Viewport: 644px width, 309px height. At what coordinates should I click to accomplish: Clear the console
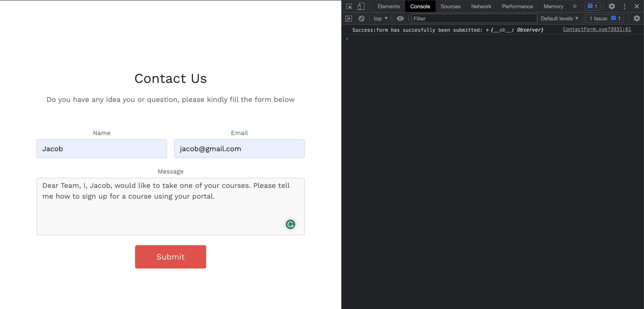point(361,18)
